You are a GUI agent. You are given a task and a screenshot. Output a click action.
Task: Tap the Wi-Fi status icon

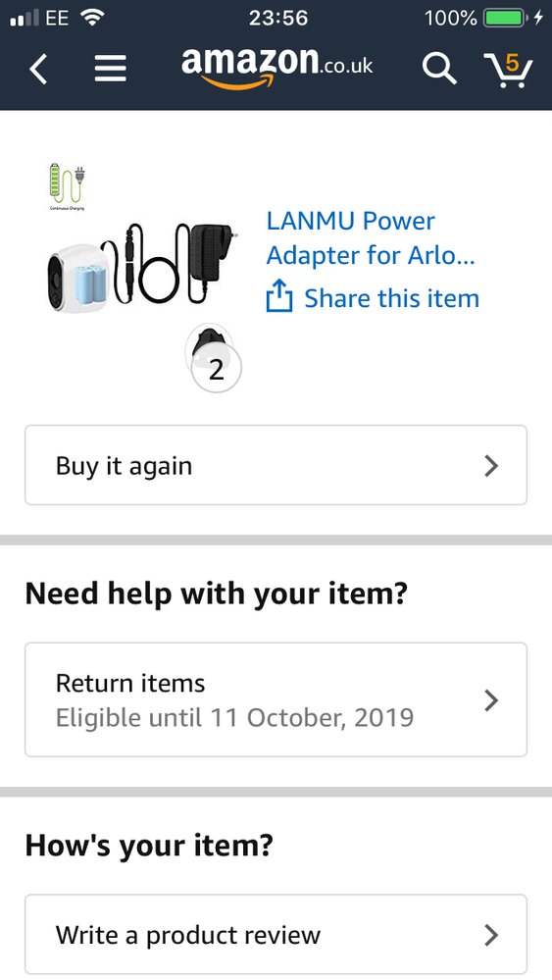[x=92, y=18]
